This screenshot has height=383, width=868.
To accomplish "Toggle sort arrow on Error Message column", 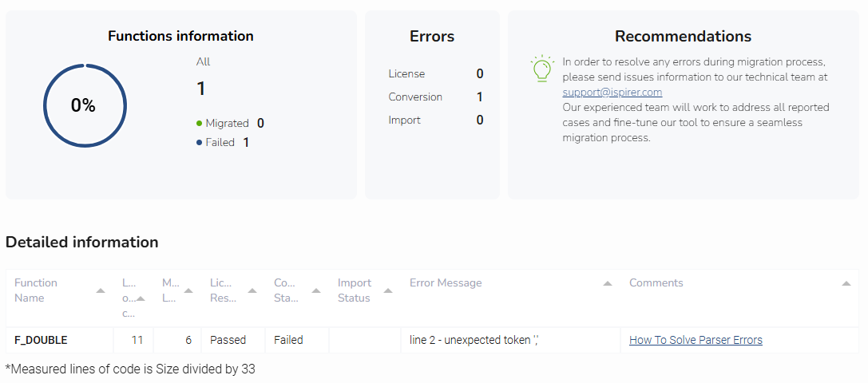I will [608, 283].
